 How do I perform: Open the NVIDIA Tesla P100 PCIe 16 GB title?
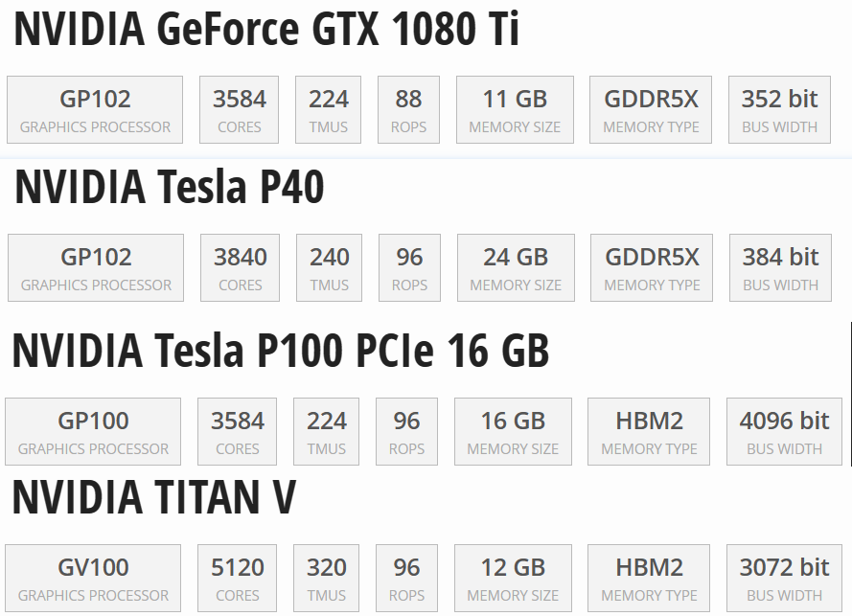[280, 352]
